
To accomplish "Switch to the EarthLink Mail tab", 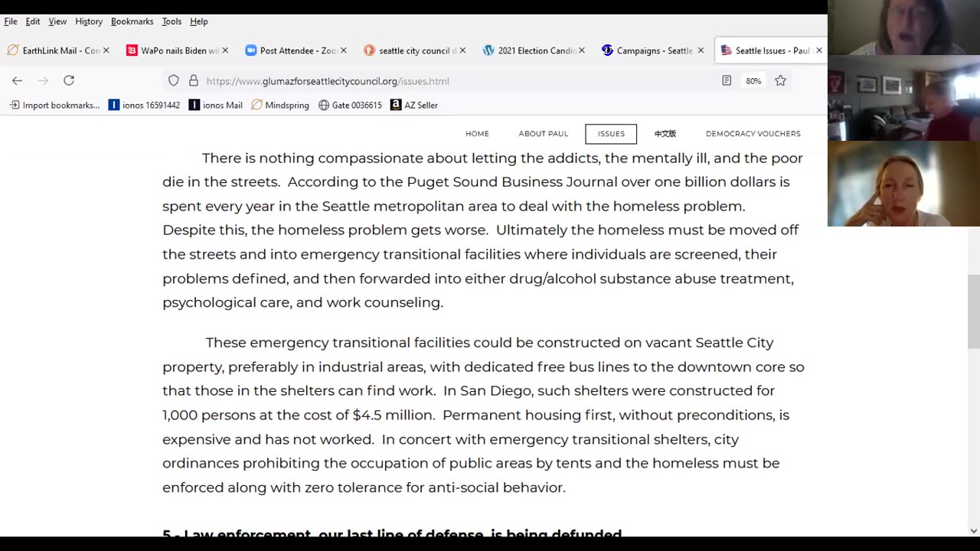I will tap(58, 51).
